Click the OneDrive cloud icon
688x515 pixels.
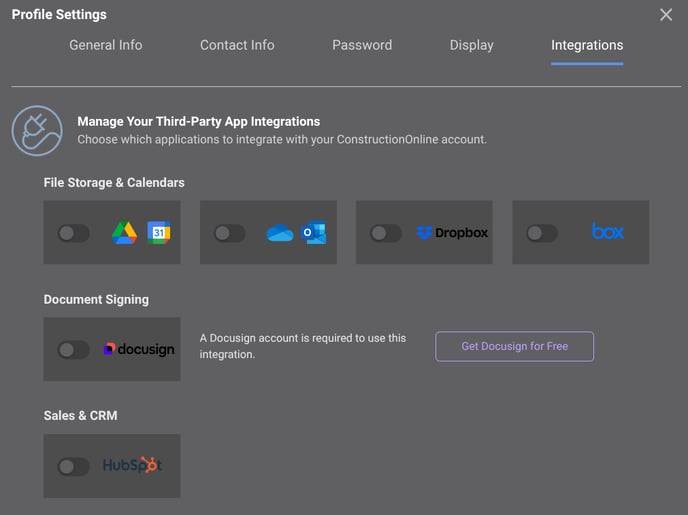[x=279, y=233]
